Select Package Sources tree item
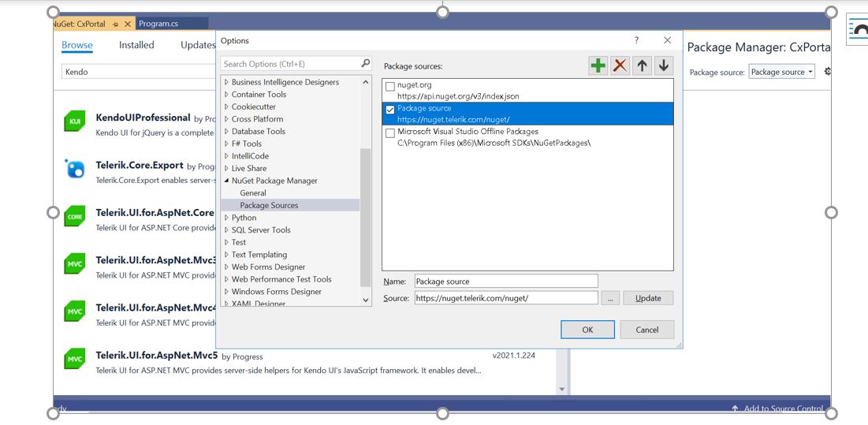The height and width of the screenshot is (425, 868). click(x=269, y=205)
